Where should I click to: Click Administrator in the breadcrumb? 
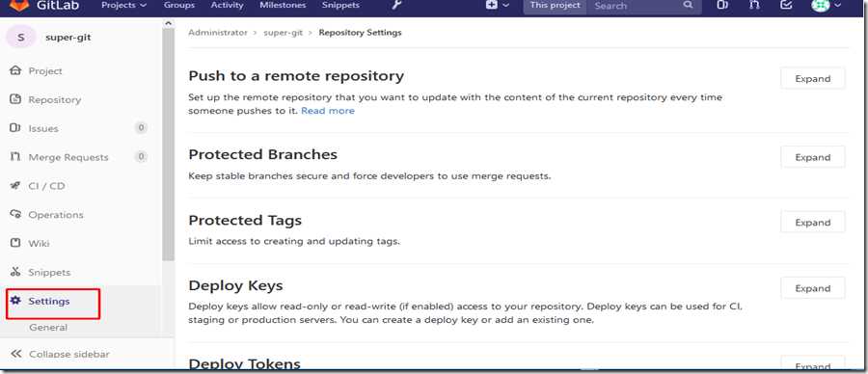pos(218,33)
